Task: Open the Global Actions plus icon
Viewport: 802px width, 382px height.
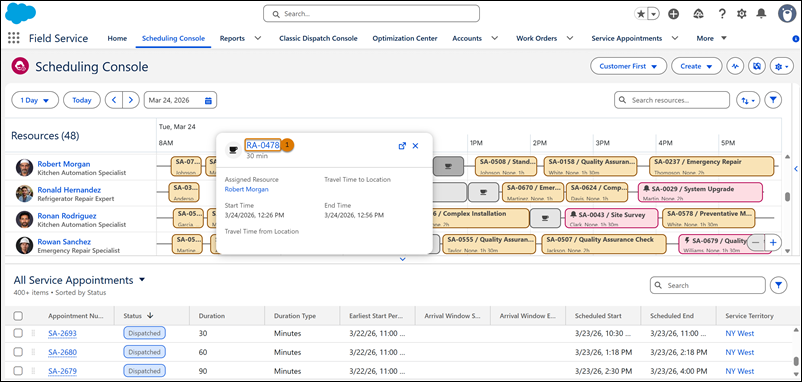Action: click(674, 14)
